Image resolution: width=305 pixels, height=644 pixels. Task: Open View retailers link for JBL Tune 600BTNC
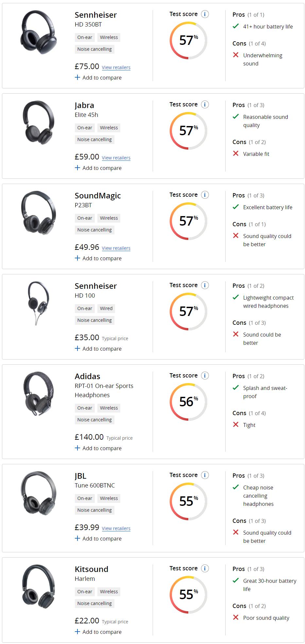click(x=116, y=528)
